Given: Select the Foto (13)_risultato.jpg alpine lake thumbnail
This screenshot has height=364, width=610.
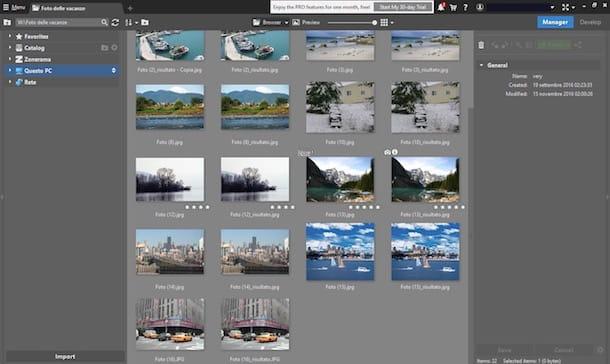Looking at the screenshot, I should pos(425,179).
